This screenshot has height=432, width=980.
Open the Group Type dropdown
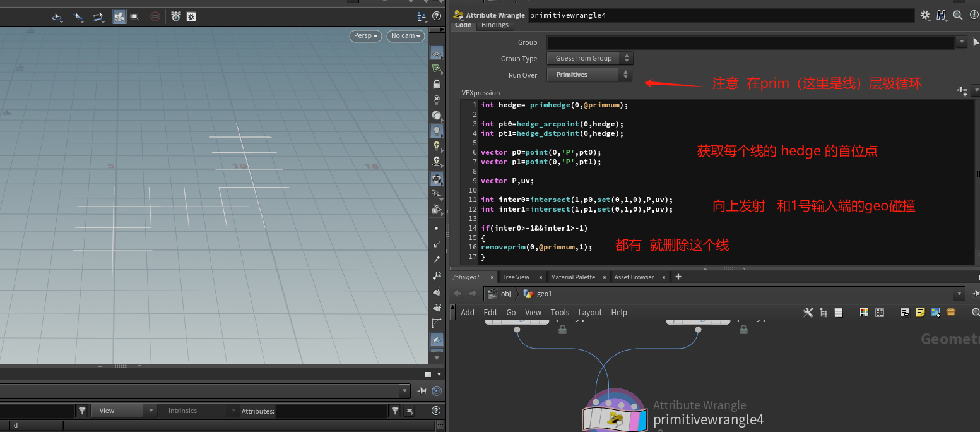589,58
